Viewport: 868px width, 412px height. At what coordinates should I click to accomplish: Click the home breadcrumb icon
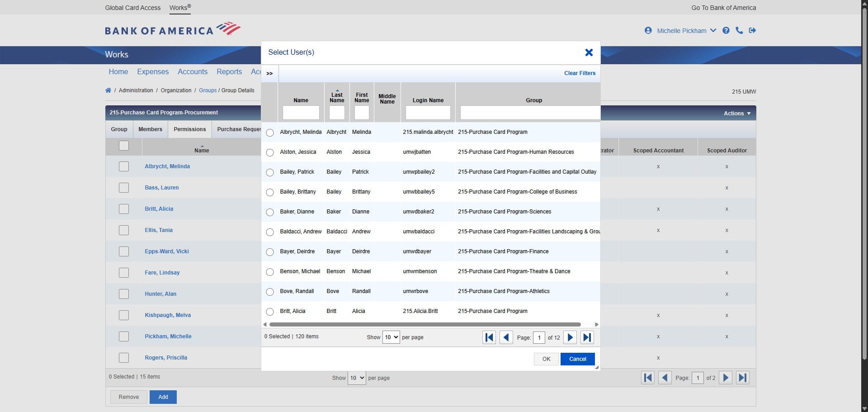point(108,90)
